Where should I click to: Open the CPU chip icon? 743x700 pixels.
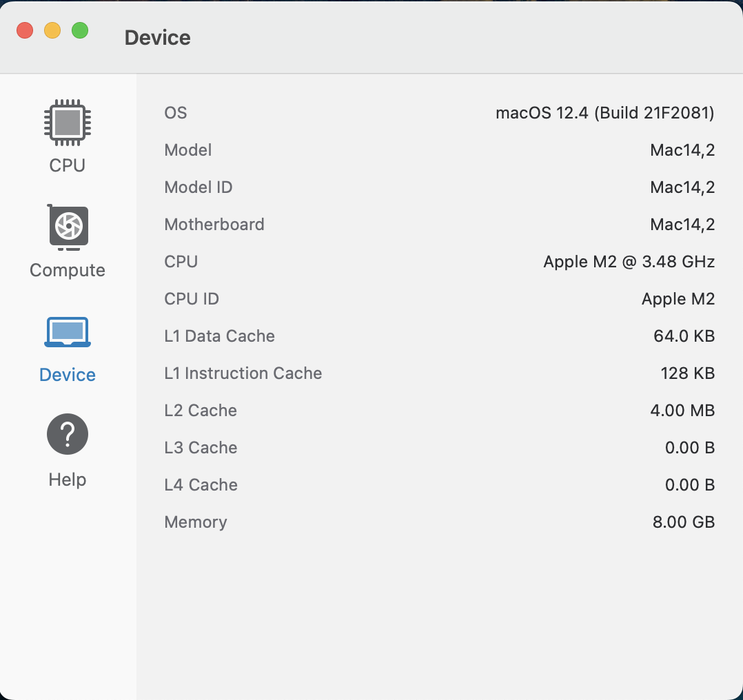click(x=68, y=123)
